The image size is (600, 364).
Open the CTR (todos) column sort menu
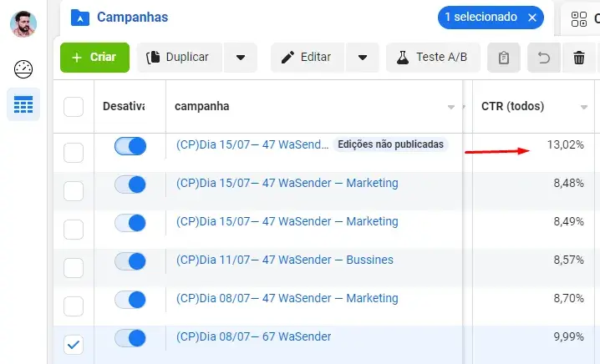584,107
